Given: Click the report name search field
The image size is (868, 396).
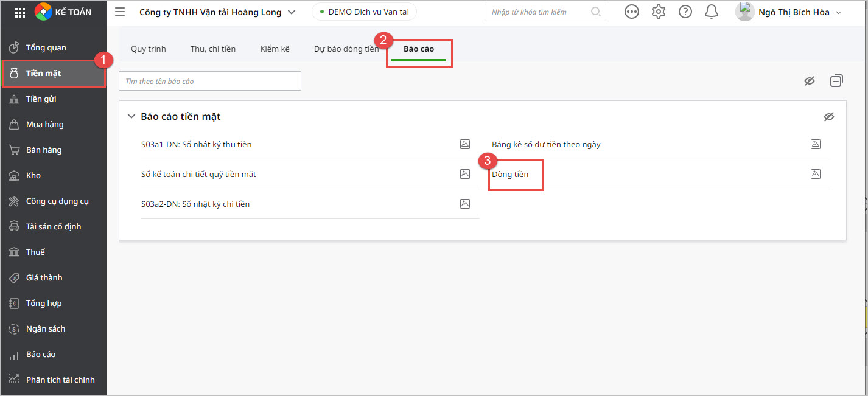Looking at the screenshot, I should tap(209, 81).
